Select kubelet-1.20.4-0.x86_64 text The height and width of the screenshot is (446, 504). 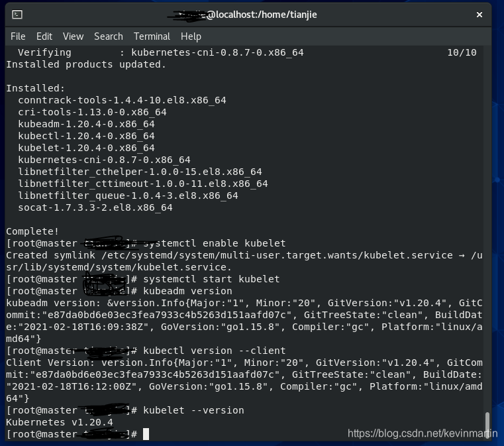click(86, 148)
